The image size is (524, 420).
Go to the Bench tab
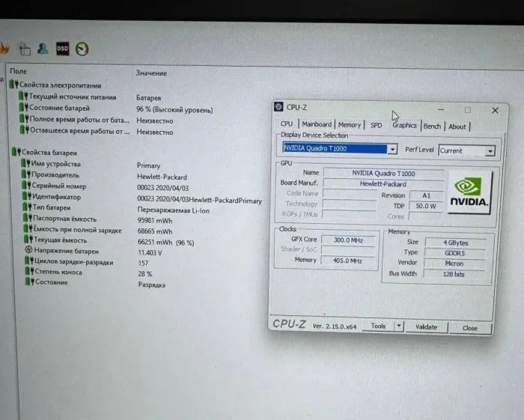coord(432,127)
